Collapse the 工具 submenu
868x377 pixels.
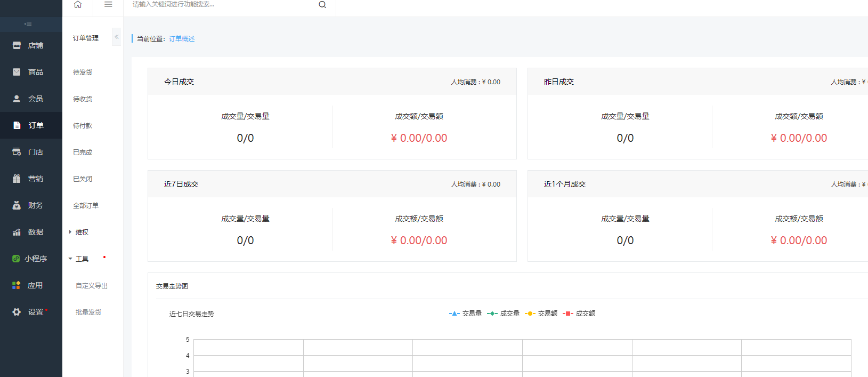pos(70,259)
